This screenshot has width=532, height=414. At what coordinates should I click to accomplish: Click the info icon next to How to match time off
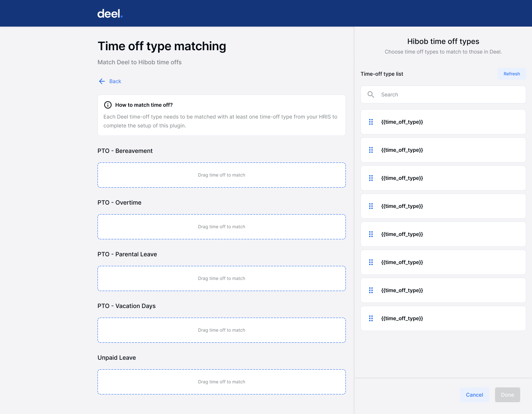[108, 105]
